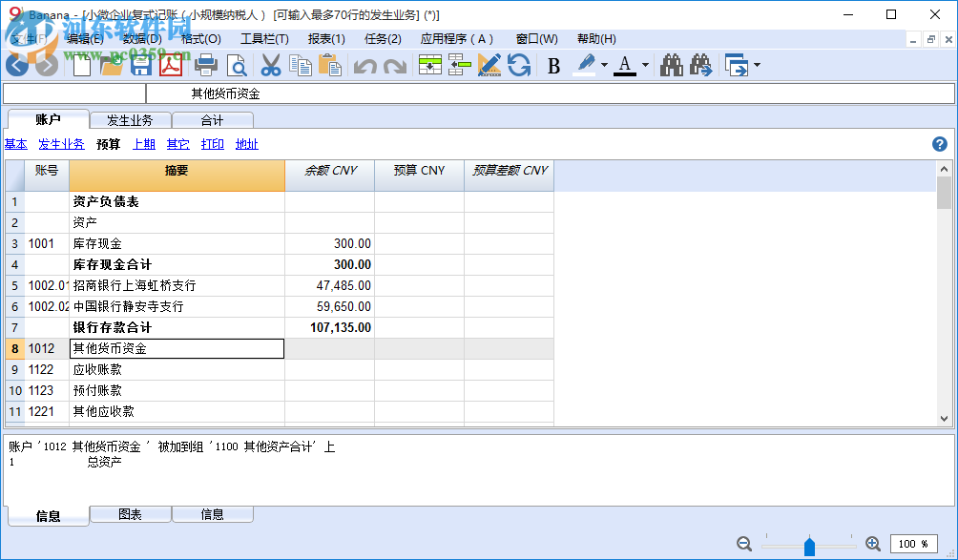The height and width of the screenshot is (560, 958).
Task: Click the 打印 view link
Action: click(212, 144)
